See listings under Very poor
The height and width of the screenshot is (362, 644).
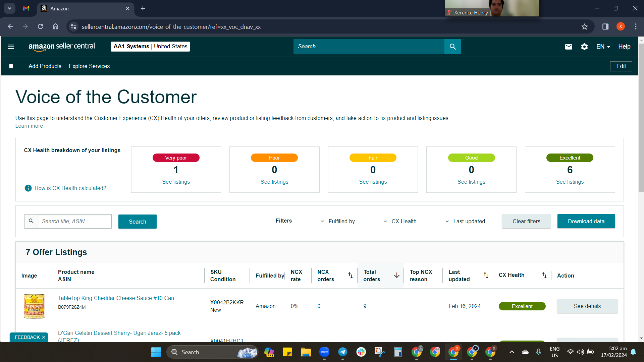click(176, 182)
